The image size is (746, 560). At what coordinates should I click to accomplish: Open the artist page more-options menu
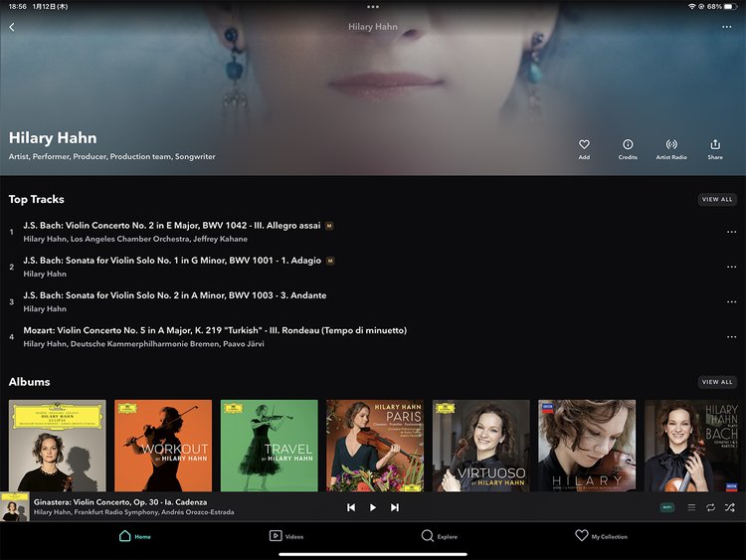tap(726, 27)
